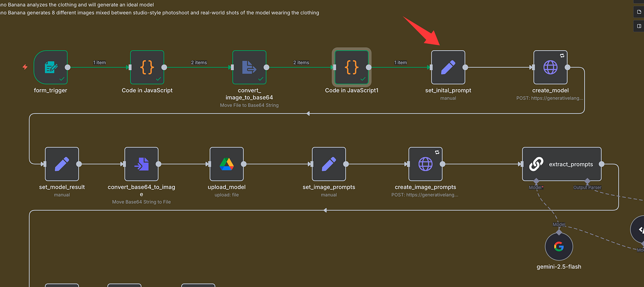Select the Code in JavaScript node
This screenshot has height=287, width=644.
pyautogui.click(x=147, y=67)
